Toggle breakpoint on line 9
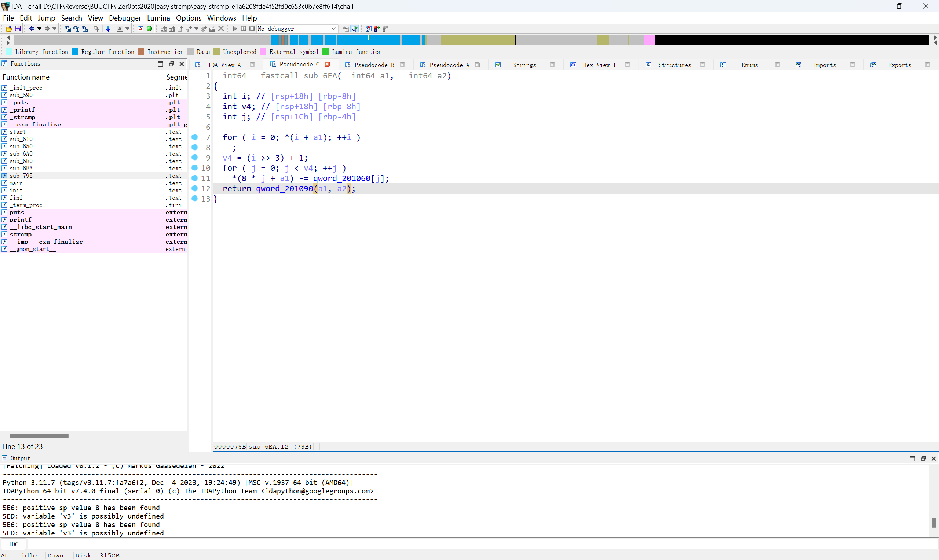 tap(195, 158)
